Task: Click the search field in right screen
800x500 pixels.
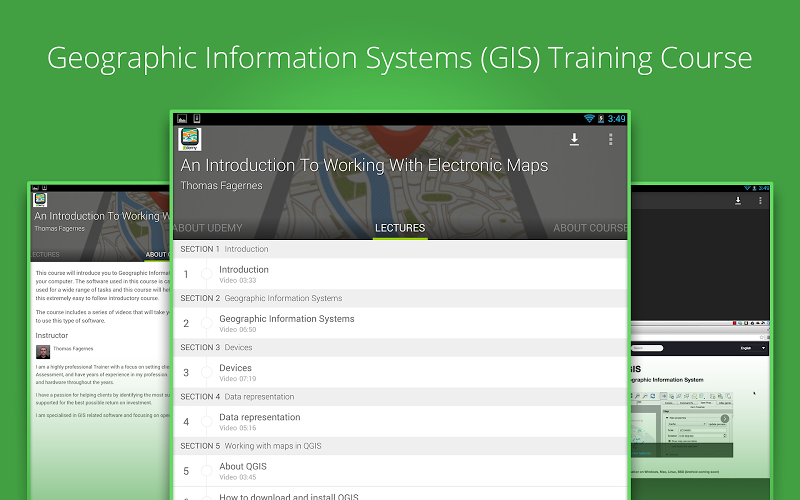Action: point(647,348)
